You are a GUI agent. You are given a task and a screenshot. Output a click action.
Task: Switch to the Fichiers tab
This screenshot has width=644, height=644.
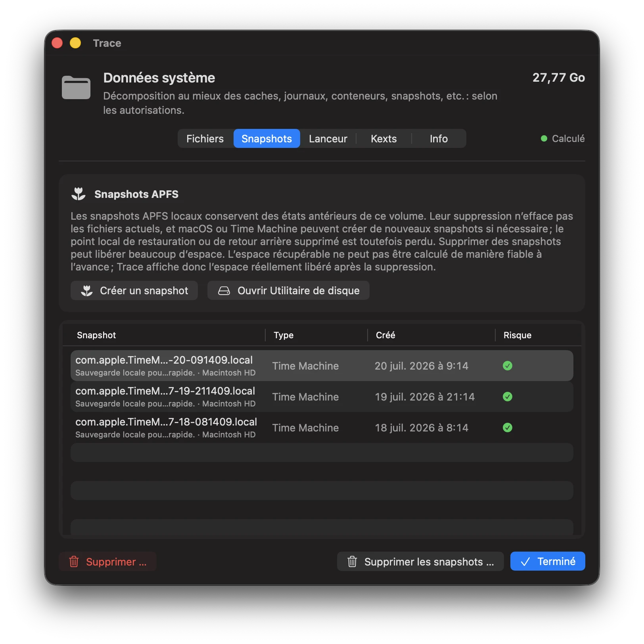pos(205,138)
